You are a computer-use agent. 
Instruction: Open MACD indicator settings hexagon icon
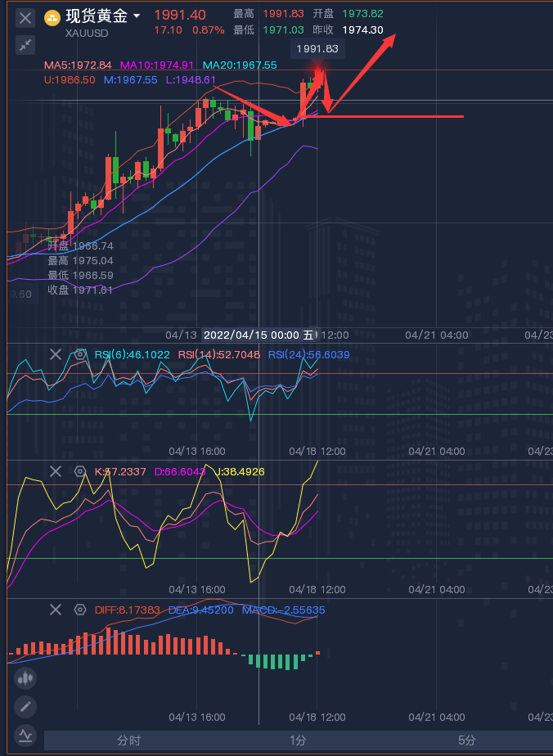(80, 610)
